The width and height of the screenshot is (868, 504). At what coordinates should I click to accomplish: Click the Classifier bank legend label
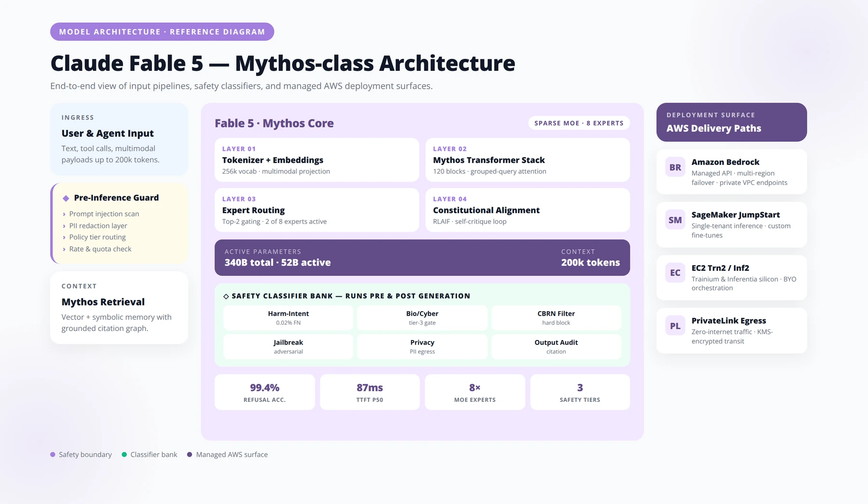154,454
